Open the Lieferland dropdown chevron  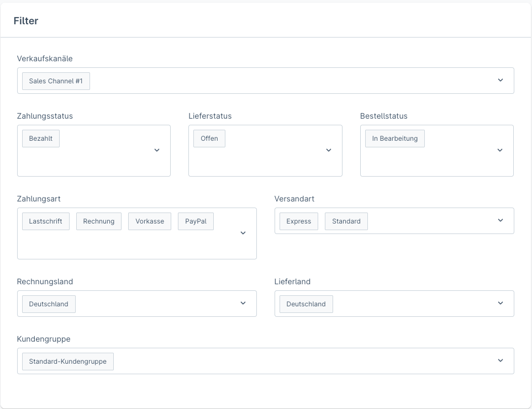[500, 304]
